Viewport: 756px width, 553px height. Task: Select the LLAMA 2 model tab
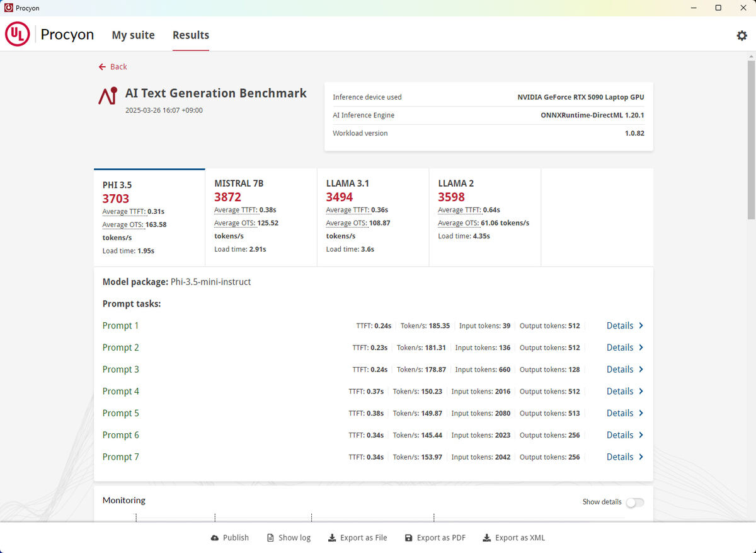pos(485,218)
